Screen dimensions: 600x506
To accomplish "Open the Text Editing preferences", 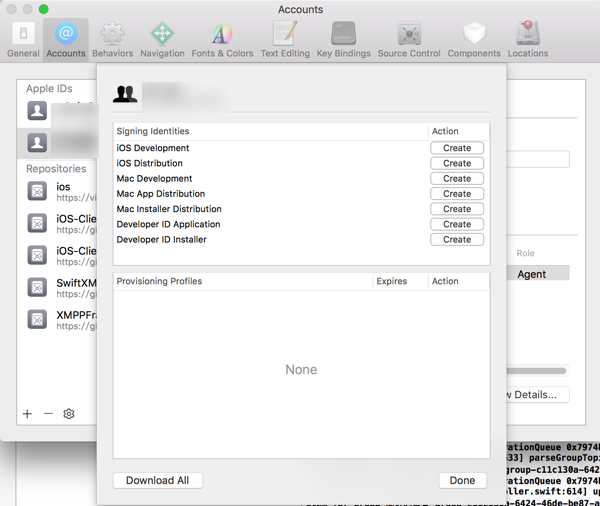I will [x=285, y=40].
